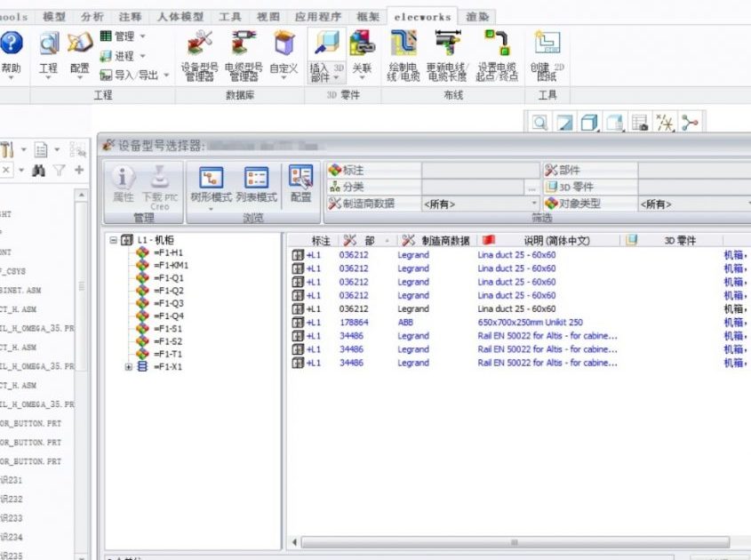The width and height of the screenshot is (751, 560).
Task: Collapse the L1 - 机柜 tree node
Action: [x=114, y=239]
